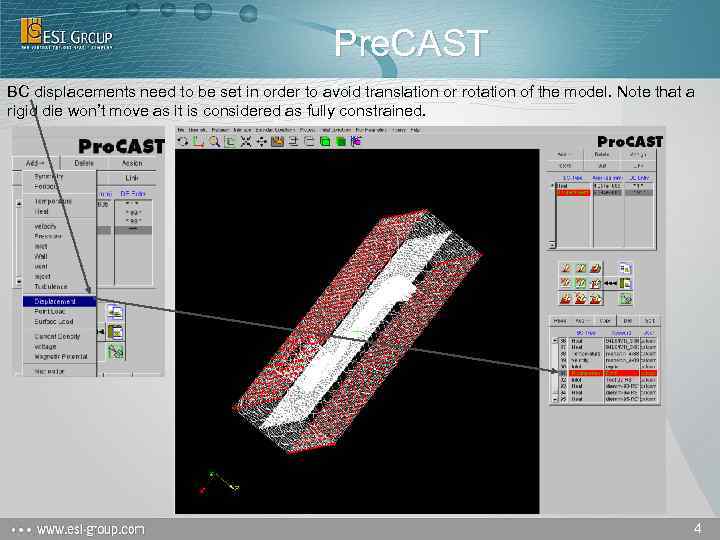Click center green icon of selection grid
This screenshot has height=540, width=720.
point(580,283)
